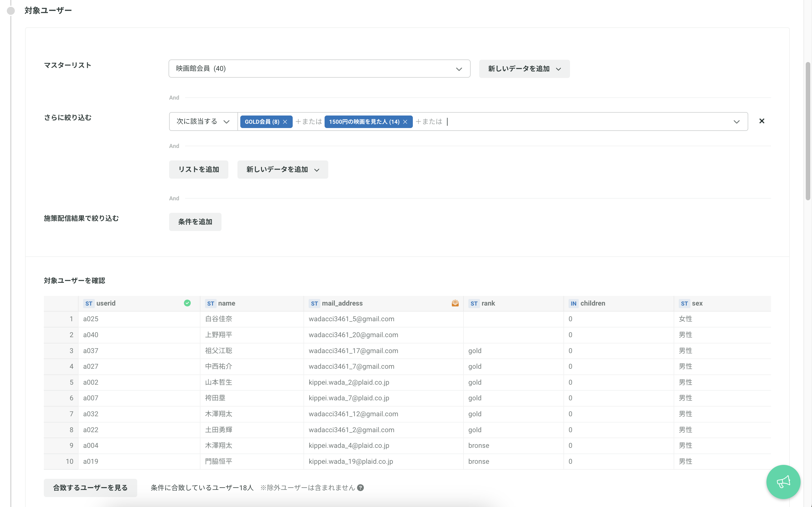Screen dimensions: 812x507
Task: Select name cell 白谷佳奈
Action: 252,319
